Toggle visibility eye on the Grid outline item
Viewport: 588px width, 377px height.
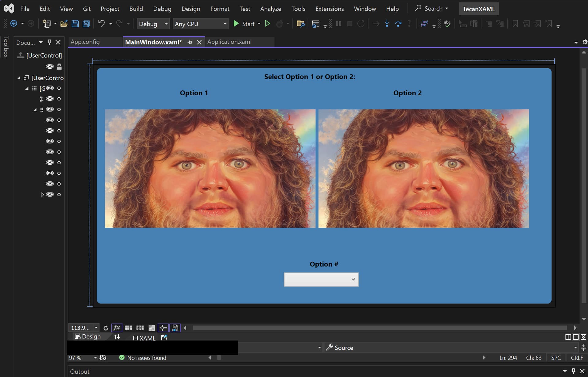(50, 88)
